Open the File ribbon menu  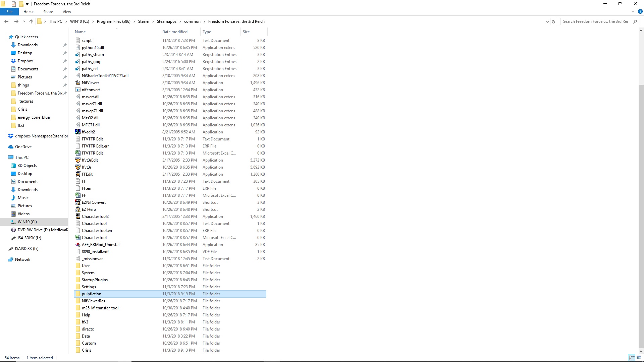click(9, 12)
